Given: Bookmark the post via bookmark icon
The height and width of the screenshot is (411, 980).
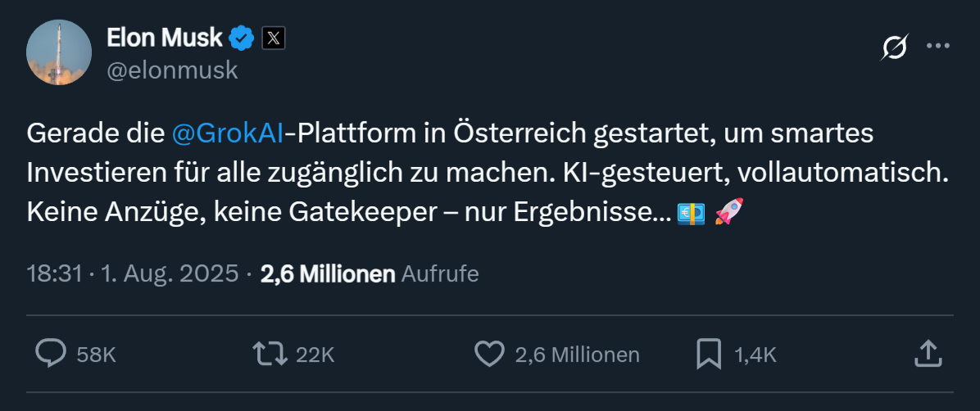Looking at the screenshot, I should tap(708, 354).
